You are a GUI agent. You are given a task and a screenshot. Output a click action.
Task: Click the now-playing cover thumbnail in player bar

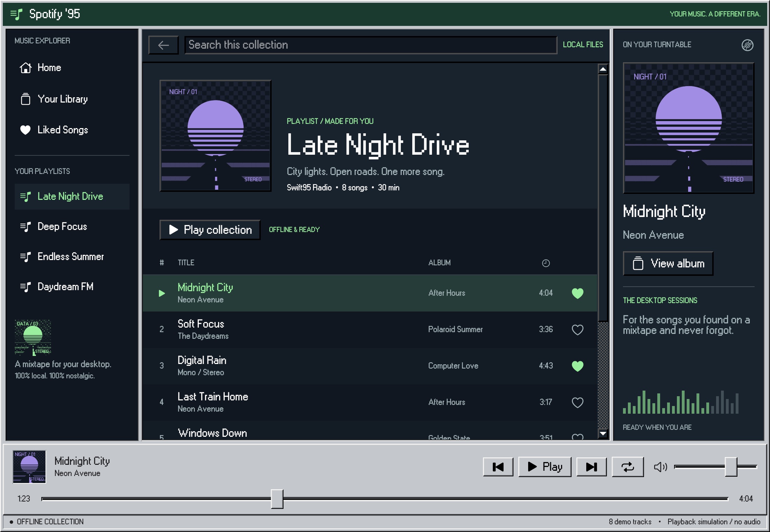pyautogui.click(x=29, y=467)
